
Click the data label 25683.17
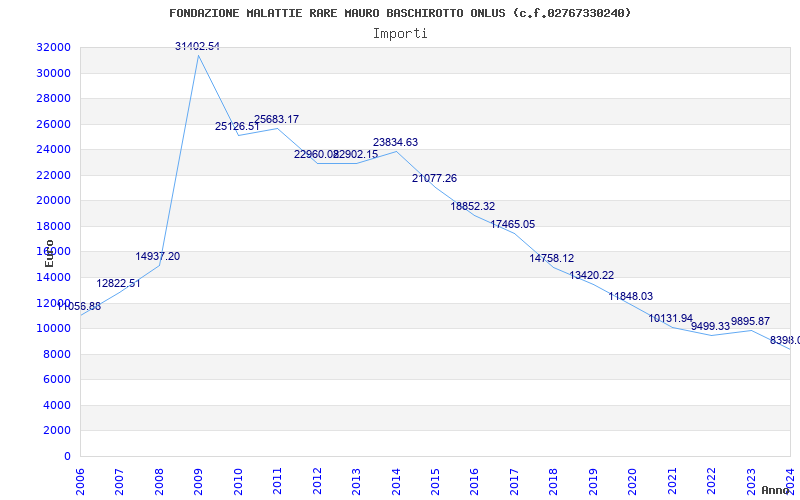click(277, 119)
